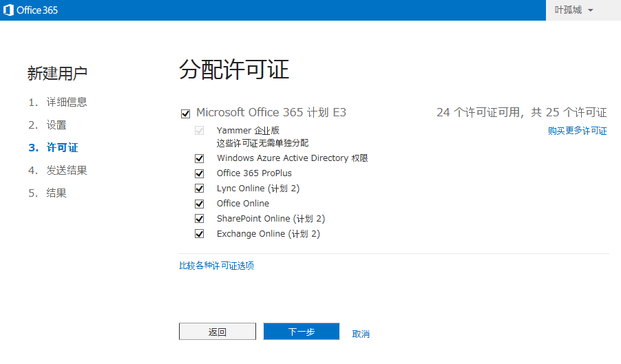Disable Exchange Online (计划 2) license
The width and height of the screenshot is (621, 364).
[200, 234]
